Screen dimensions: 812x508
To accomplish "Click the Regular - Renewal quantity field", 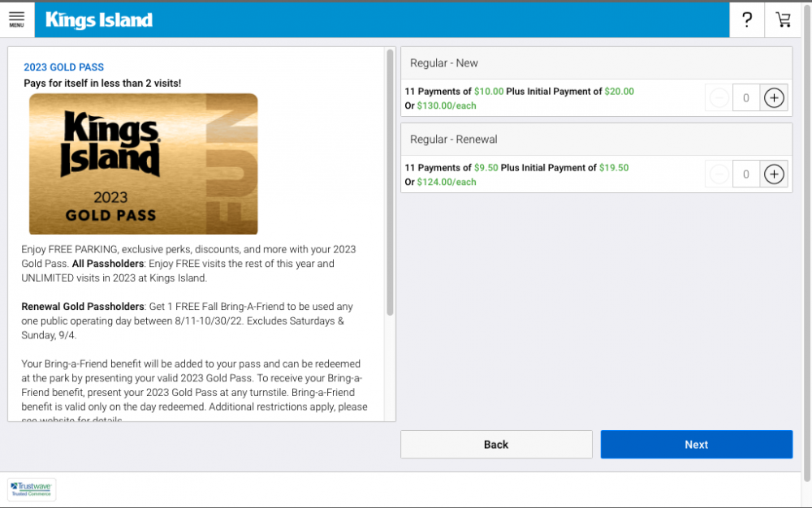I will click(745, 174).
